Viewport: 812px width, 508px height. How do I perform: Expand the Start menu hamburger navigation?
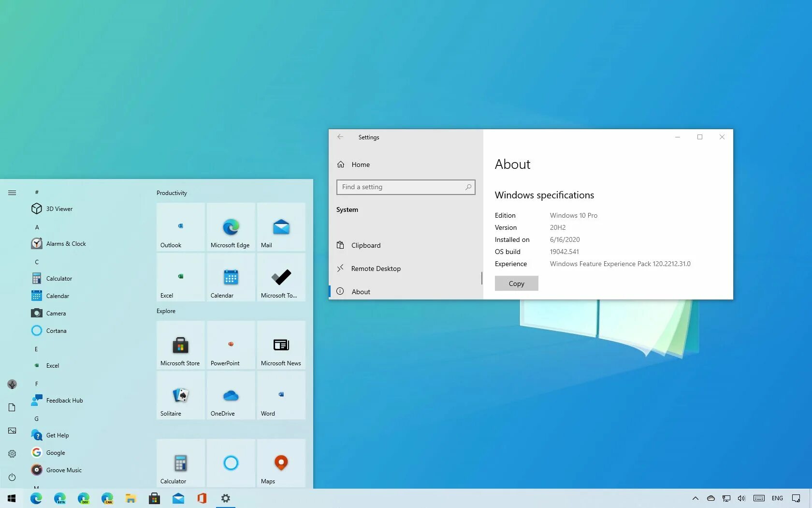tap(12, 193)
